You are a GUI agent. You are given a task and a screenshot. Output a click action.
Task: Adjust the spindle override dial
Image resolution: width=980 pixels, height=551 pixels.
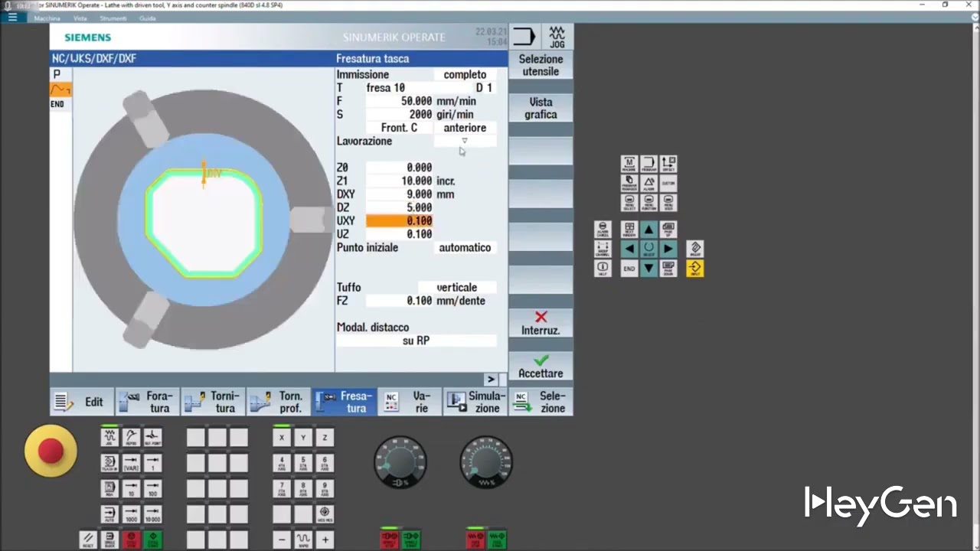(x=400, y=461)
